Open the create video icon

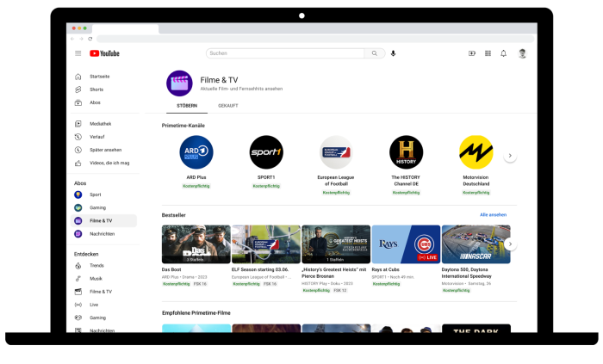point(472,53)
